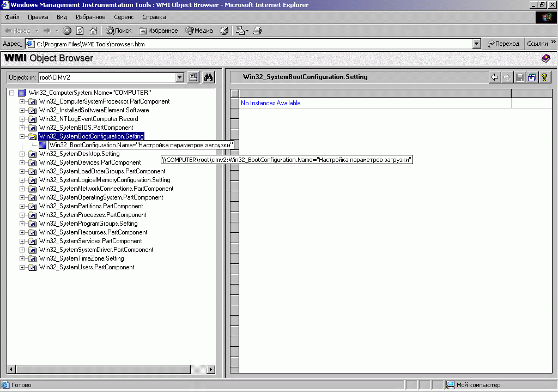Click the object viewer forward arrow
558x392 pixels.
coord(507,77)
